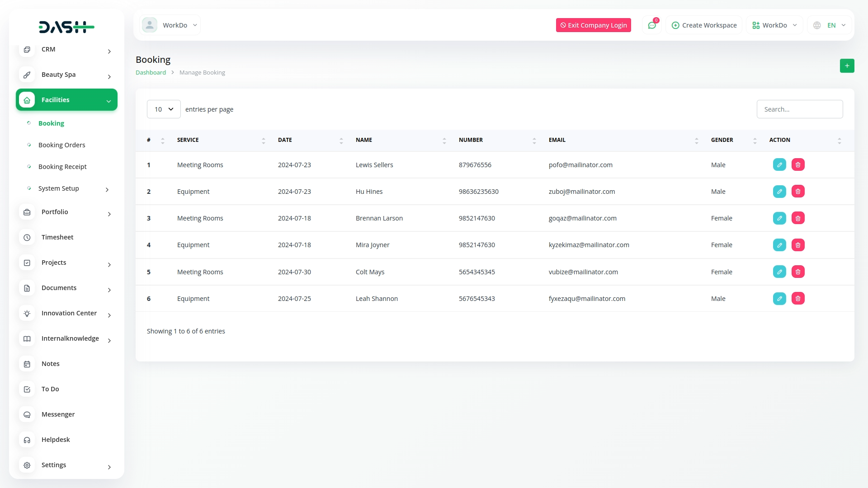The height and width of the screenshot is (488, 868).
Task: Open the EN language dropdown
Action: tap(830, 25)
